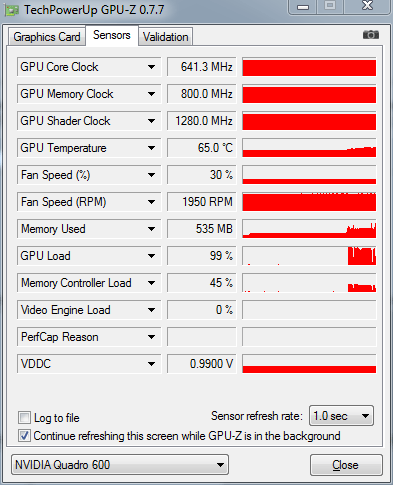The image size is (393, 485).
Task: Click the camera screenshot icon
Action: click(371, 35)
